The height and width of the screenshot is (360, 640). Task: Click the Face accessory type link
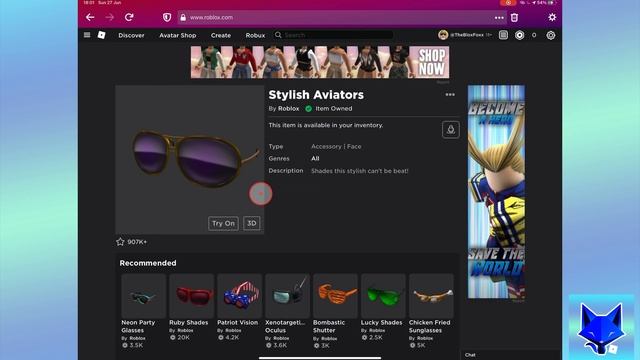(x=354, y=146)
